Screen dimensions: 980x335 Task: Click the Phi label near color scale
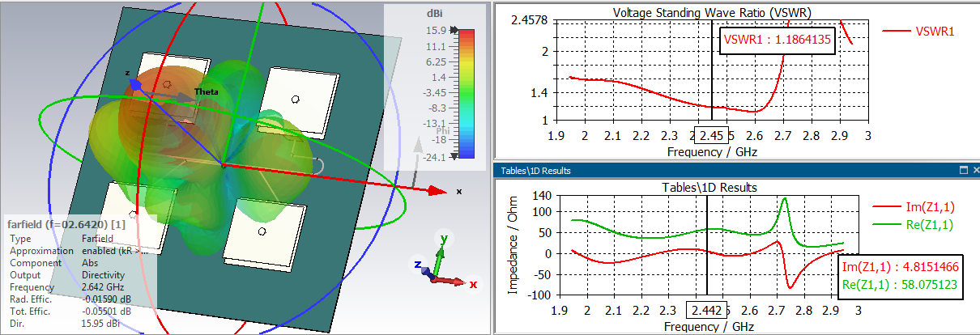pyautogui.click(x=443, y=129)
